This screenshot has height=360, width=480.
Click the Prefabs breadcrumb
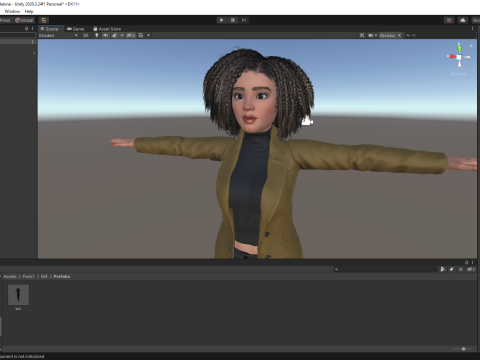[62, 277]
